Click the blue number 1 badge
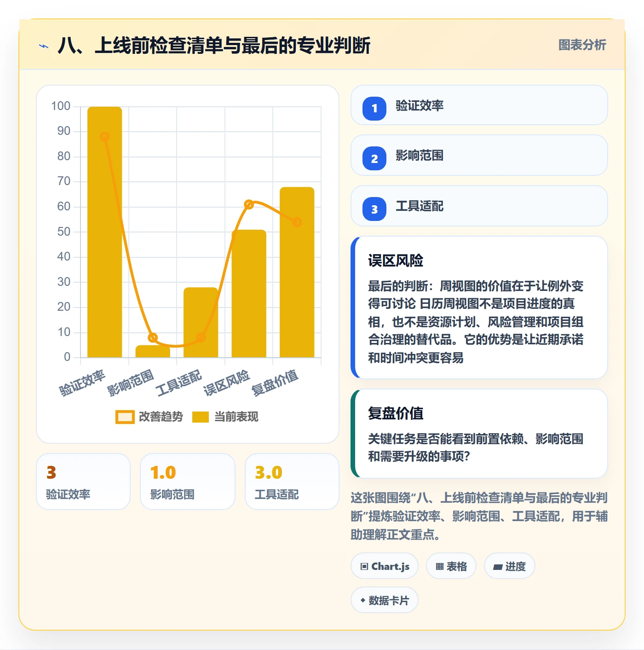 click(374, 108)
